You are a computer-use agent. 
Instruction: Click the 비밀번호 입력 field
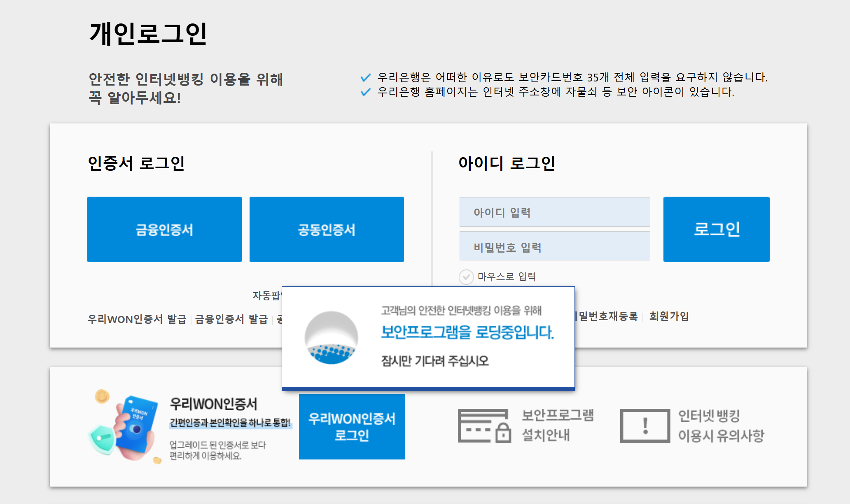[x=554, y=246]
